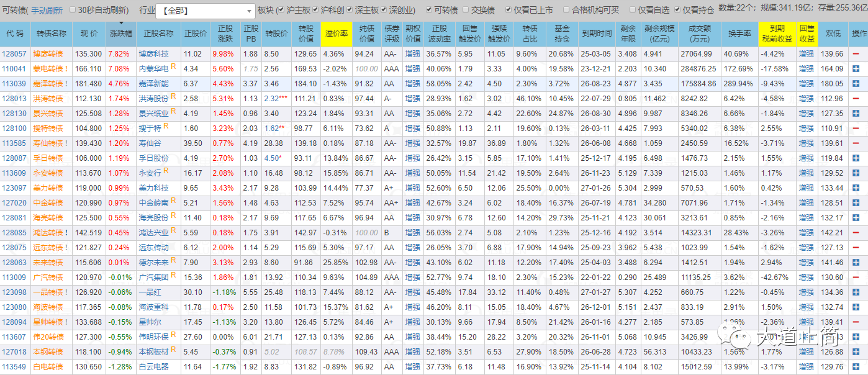Sort by the 剩余年限 column header
This screenshot has height=375, width=868.
click(628, 34)
